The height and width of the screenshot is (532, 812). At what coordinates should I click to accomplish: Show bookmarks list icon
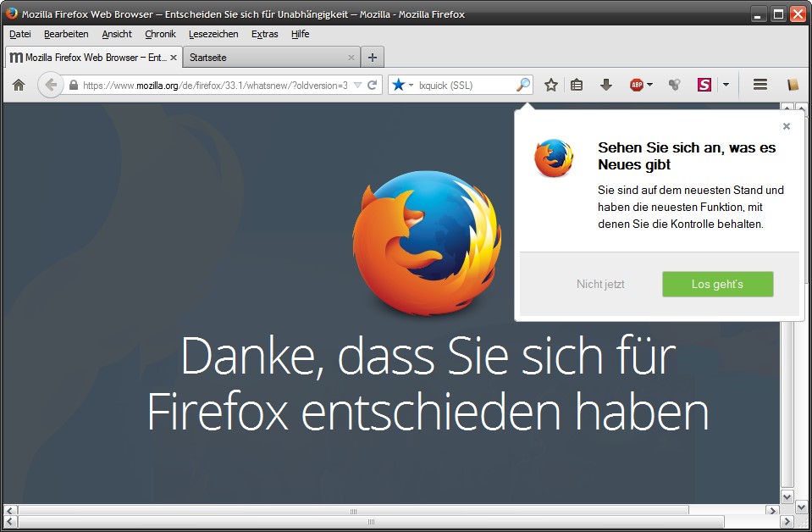point(577,85)
